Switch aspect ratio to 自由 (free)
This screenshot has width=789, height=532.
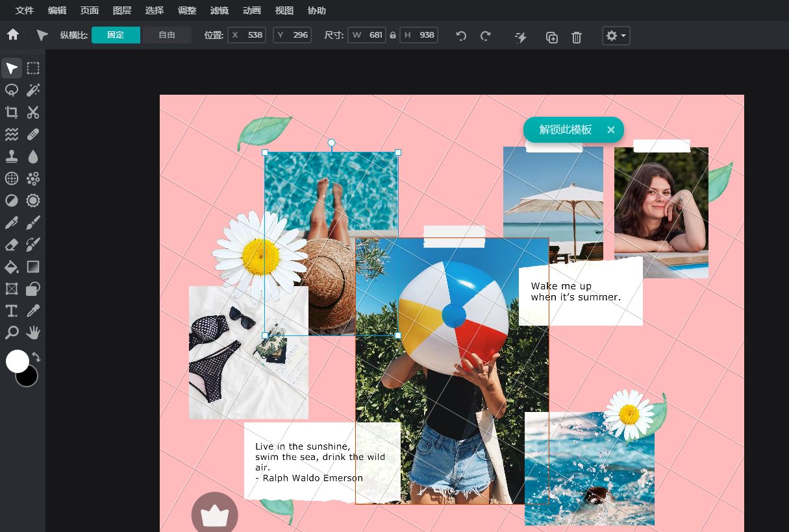point(167,35)
